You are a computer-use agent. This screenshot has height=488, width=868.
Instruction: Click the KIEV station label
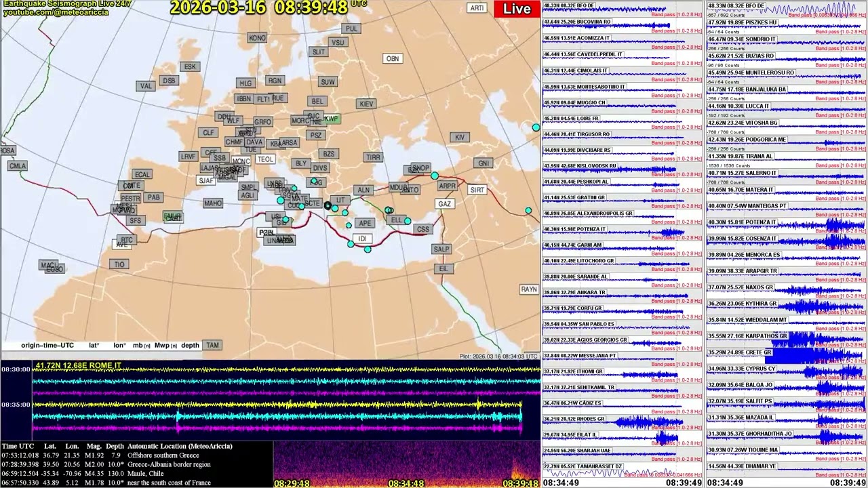pos(366,104)
